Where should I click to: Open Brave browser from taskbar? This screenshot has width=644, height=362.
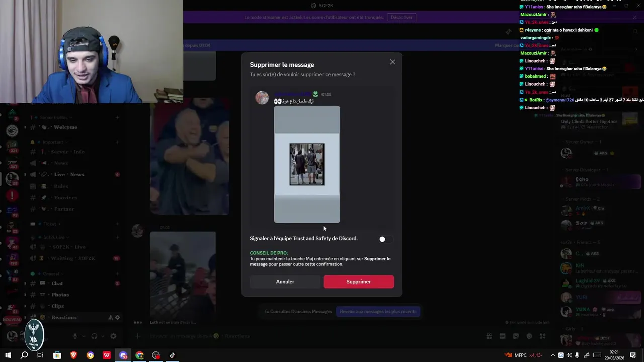74,355
